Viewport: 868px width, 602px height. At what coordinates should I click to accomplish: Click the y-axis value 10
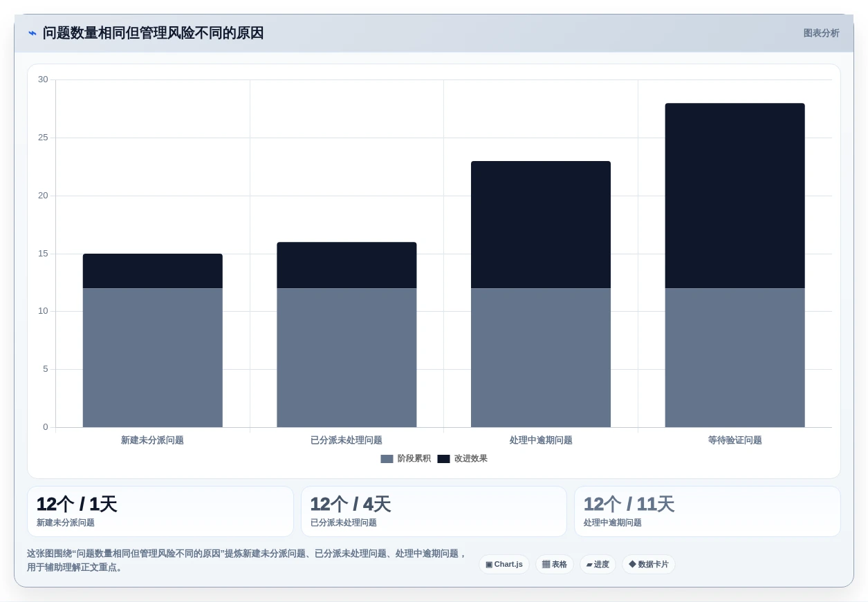[43, 311]
